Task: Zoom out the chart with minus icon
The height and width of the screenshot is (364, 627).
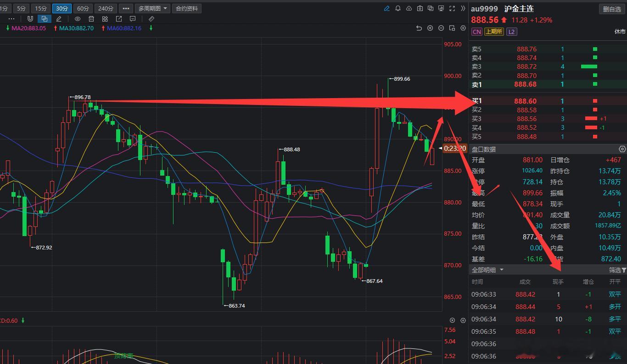Action: [441, 28]
